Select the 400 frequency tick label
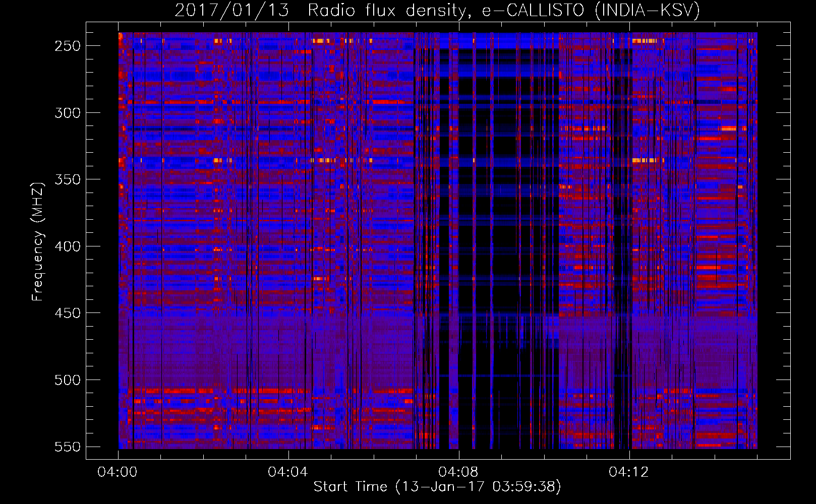The width and height of the screenshot is (816, 504). [68, 246]
